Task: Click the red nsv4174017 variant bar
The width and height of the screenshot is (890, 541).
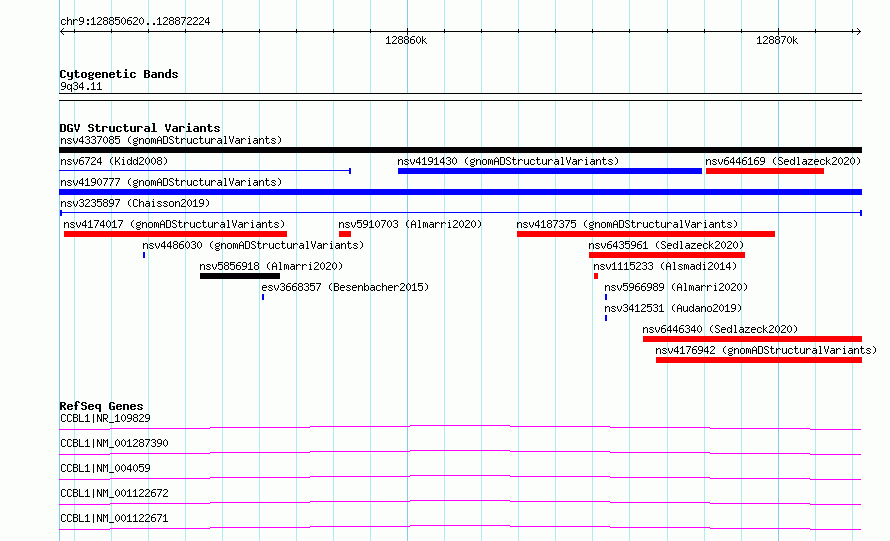Action: point(175,234)
